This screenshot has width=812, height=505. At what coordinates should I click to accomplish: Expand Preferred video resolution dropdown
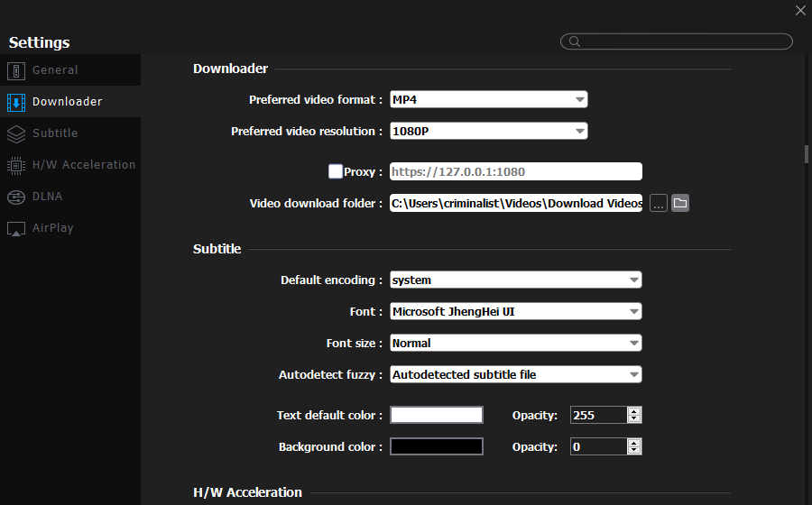(x=489, y=131)
